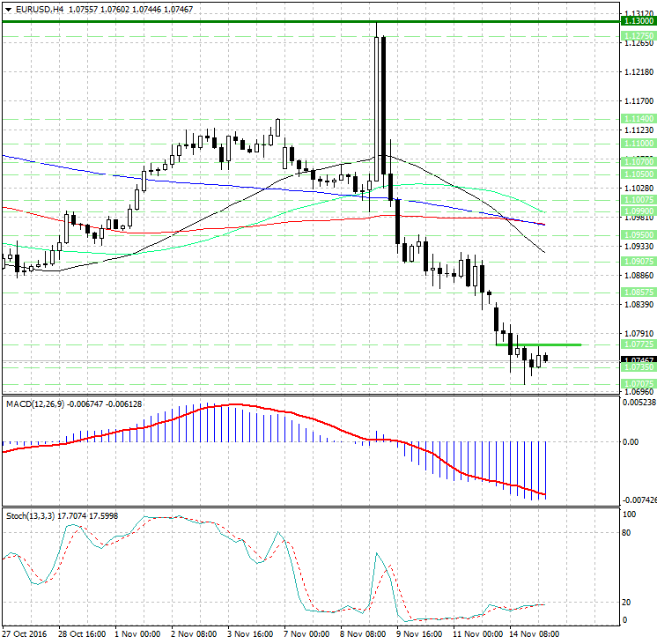Select the 1.11000 price level label
The image size is (657, 644).
click(x=639, y=144)
